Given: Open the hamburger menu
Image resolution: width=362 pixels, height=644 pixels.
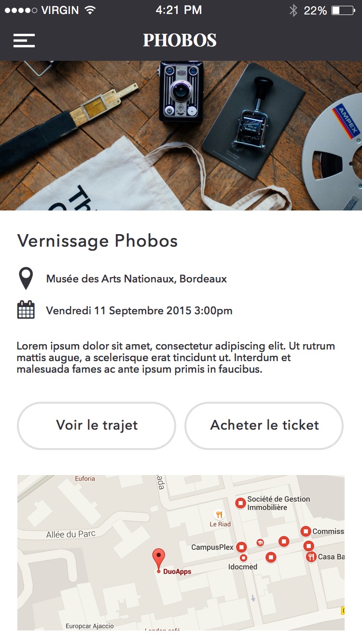Looking at the screenshot, I should [24, 41].
